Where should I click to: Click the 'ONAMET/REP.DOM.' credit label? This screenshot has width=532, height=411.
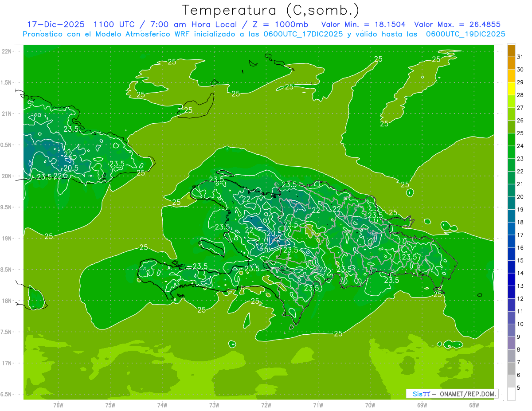467,394
